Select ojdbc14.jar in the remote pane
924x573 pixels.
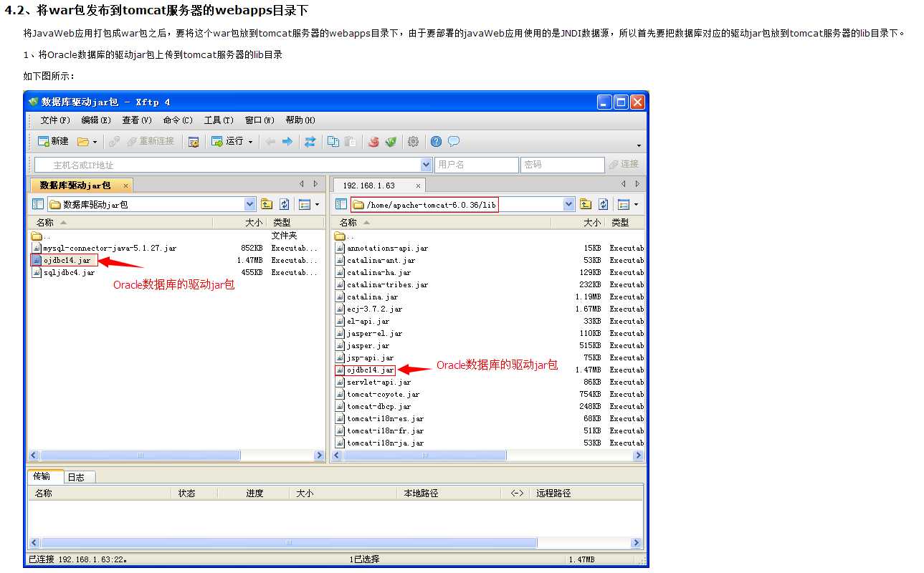365,370
